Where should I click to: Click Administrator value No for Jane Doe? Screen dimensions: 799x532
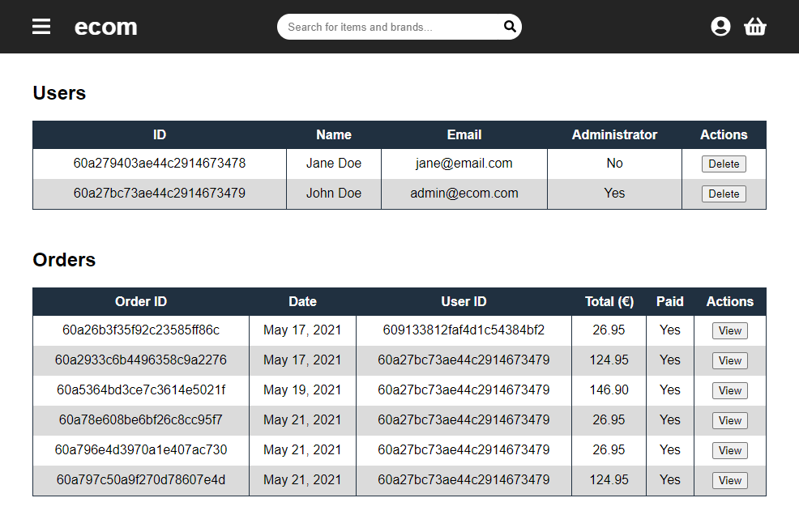(614, 164)
